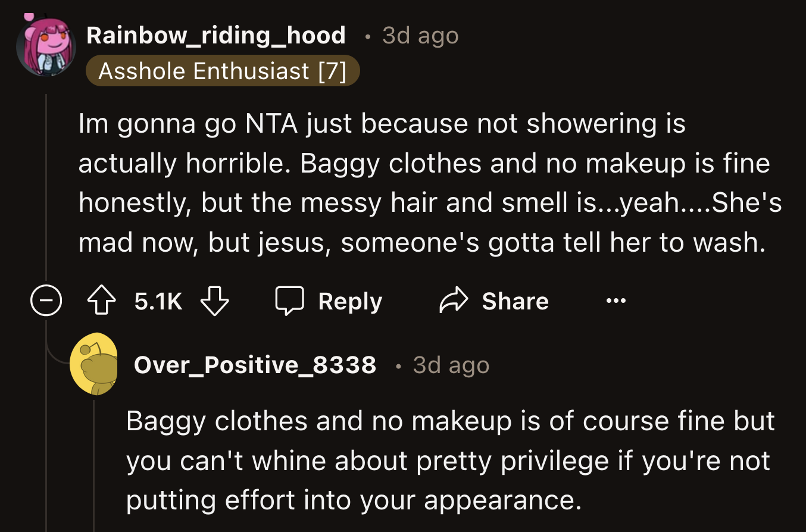806x532 pixels.
Task: Click the 3d ago timestamp on top comment
Action: tap(419, 35)
